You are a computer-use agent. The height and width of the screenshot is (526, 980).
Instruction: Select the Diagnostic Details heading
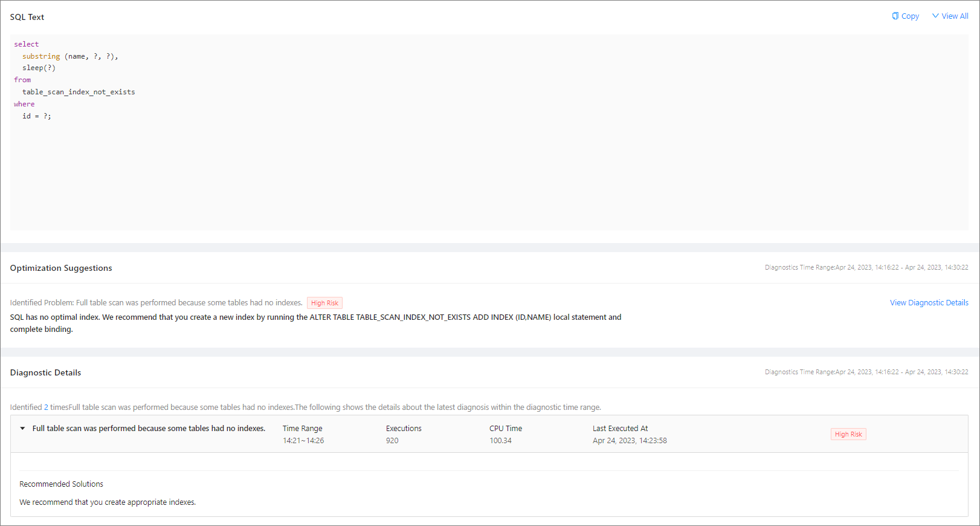pyautogui.click(x=45, y=372)
